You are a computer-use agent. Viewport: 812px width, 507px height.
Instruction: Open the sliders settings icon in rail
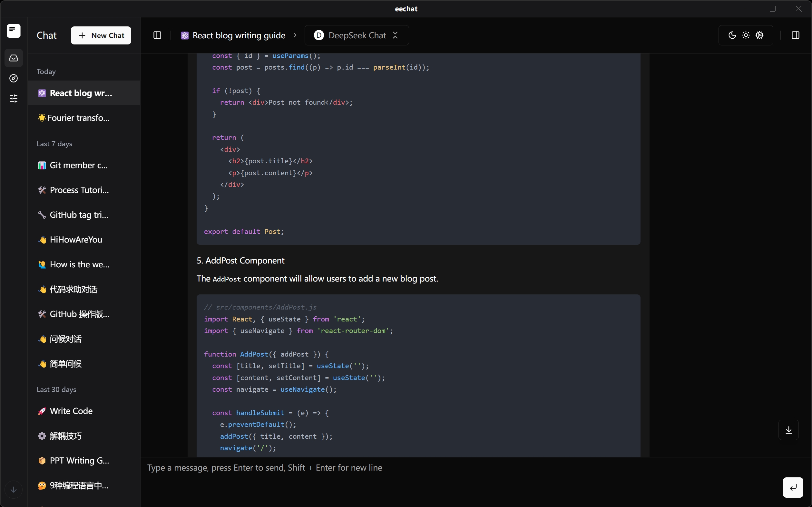click(14, 98)
